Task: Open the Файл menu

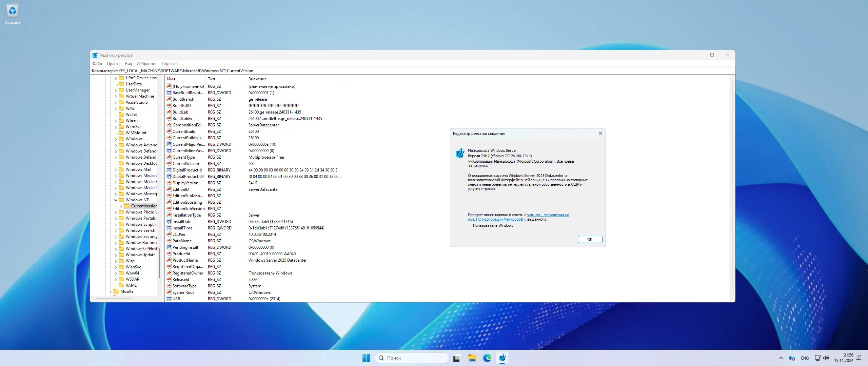Action: click(x=97, y=64)
